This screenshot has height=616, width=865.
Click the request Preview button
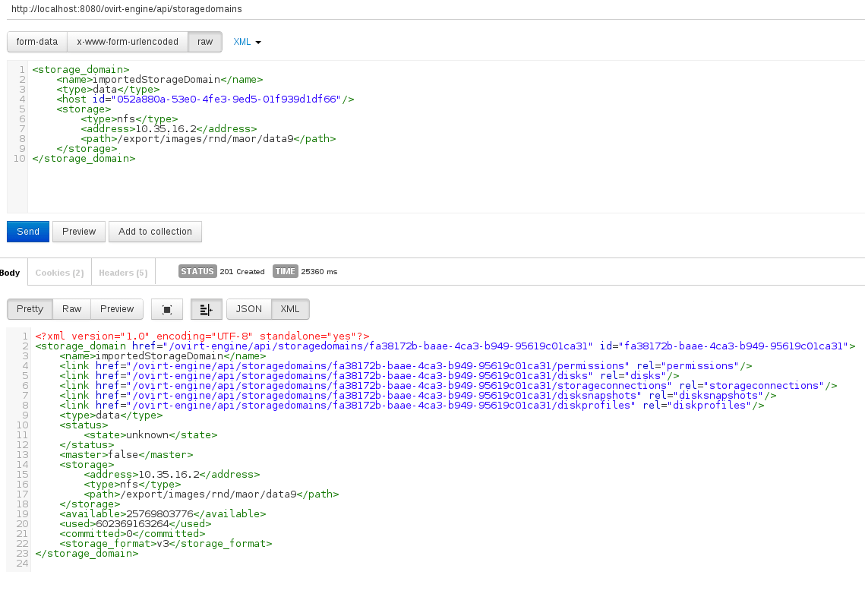pyautogui.click(x=79, y=232)
